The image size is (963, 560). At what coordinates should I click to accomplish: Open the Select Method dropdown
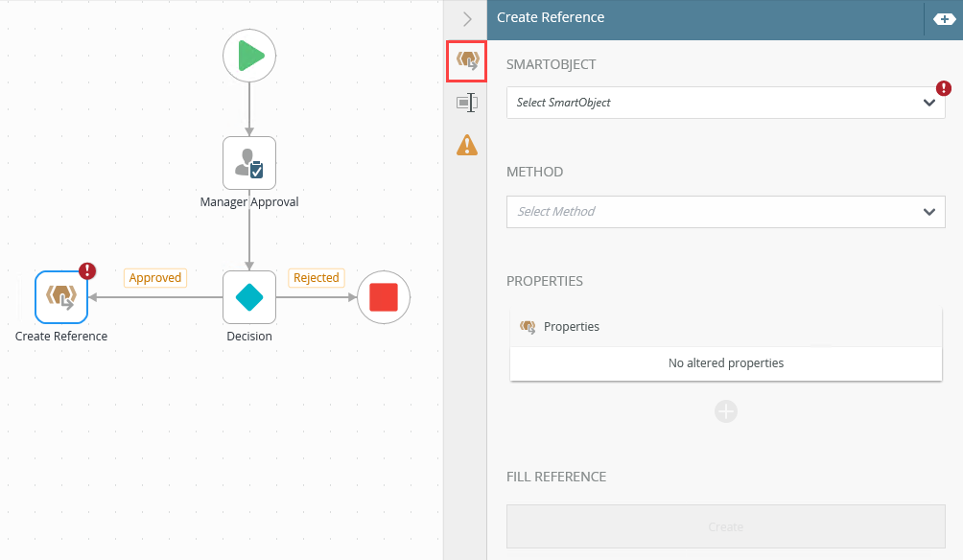(x=725, y=212)
